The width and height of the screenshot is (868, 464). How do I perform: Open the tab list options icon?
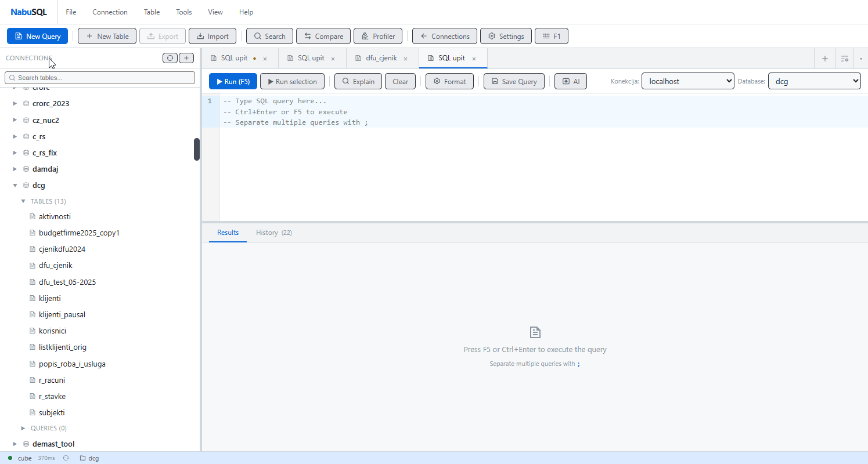coord(845,59)
